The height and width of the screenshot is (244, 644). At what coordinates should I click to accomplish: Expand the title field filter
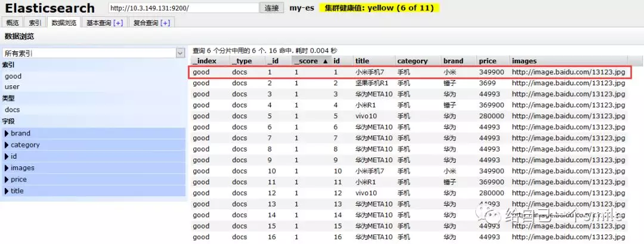tap(93, 190)
